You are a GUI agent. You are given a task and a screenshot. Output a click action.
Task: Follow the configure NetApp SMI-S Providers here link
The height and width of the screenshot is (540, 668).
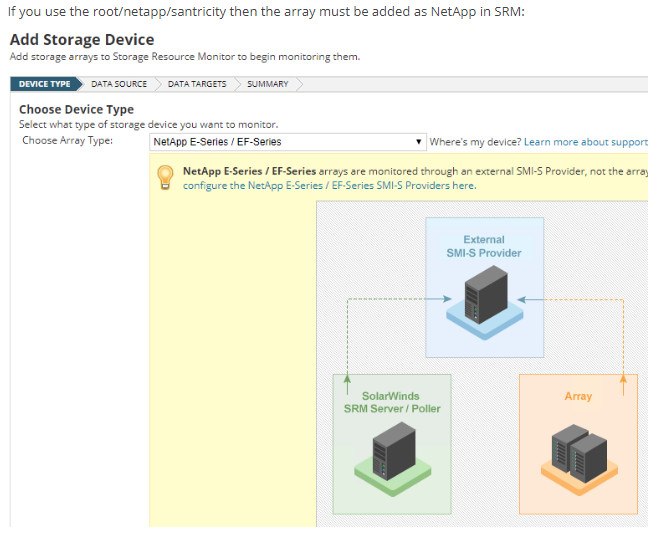click(330, 186)
